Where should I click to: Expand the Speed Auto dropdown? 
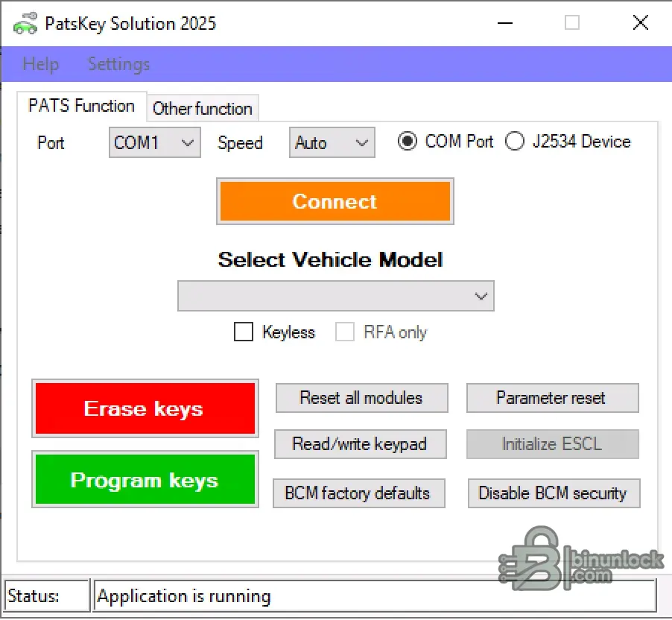(x=332, y=142)
